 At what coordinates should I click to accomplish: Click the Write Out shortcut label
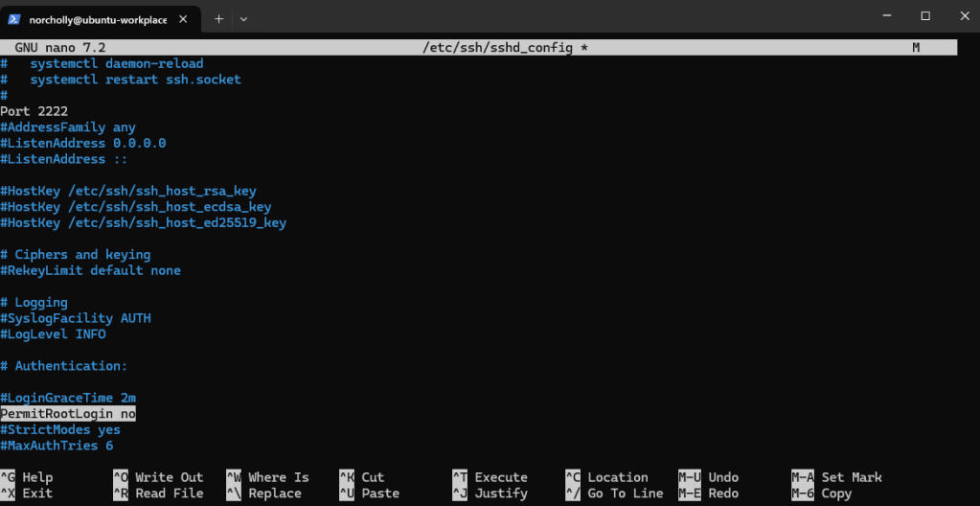(x=169, y=477)
